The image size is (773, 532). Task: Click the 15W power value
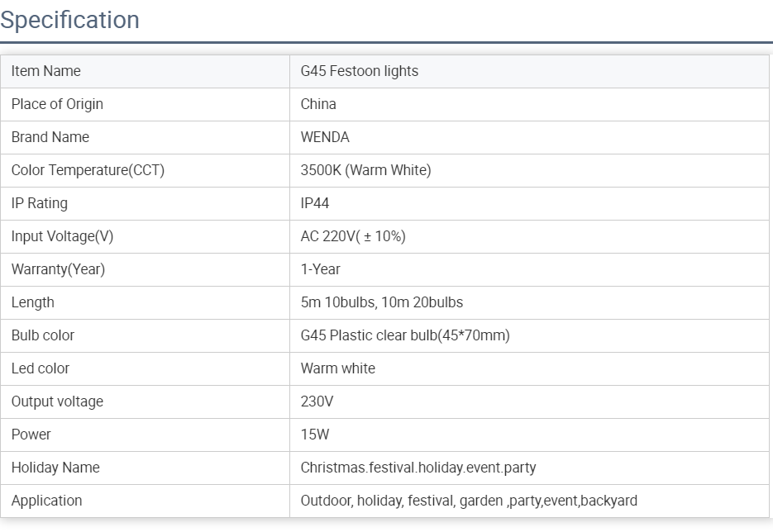315,435
